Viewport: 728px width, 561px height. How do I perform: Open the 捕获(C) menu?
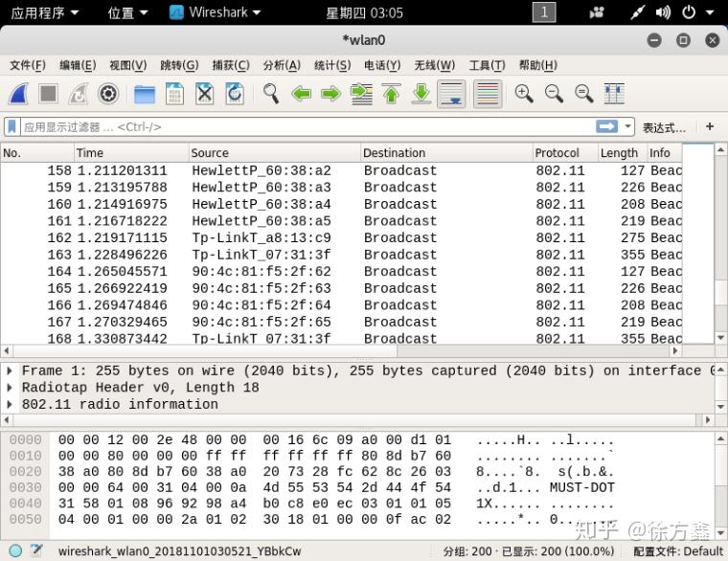(231, 65)
